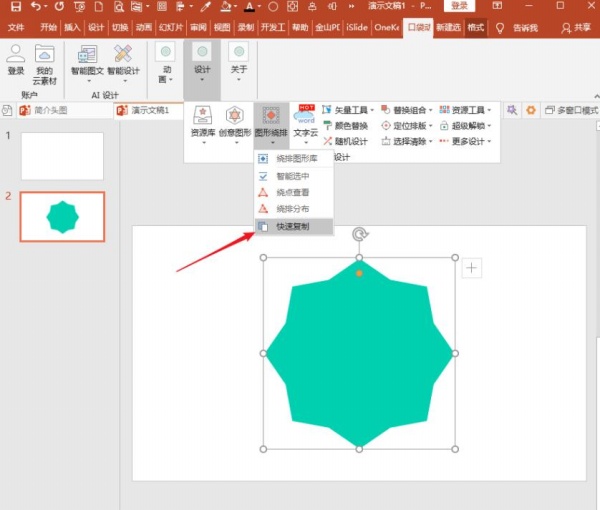Select 快速复制 from the dropdown menu

point(292,227)
